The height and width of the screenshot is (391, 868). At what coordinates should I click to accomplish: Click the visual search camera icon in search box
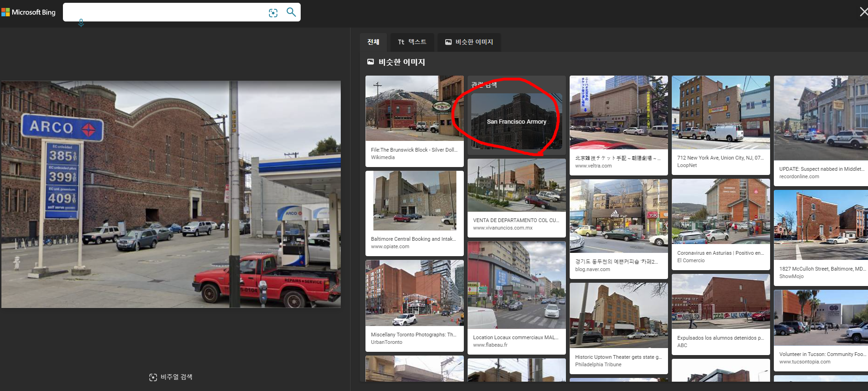click(273, 13)
